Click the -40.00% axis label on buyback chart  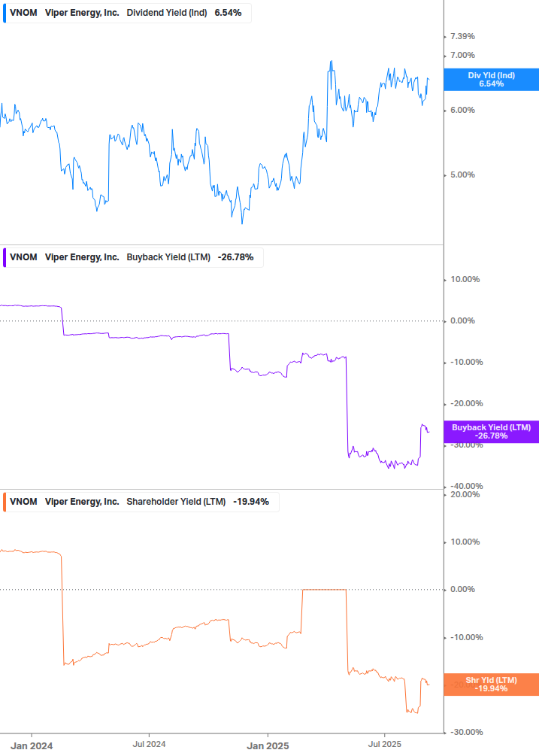(x=466, y=486)
